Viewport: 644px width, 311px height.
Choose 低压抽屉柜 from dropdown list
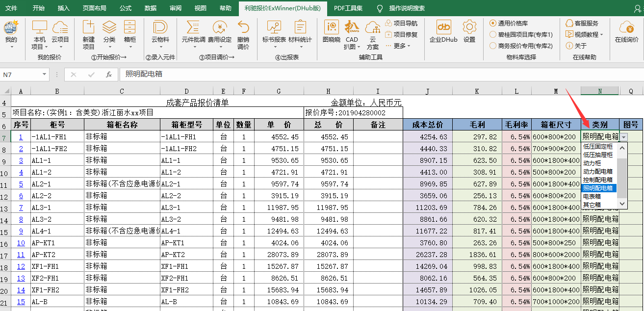[x=598, y=155]
